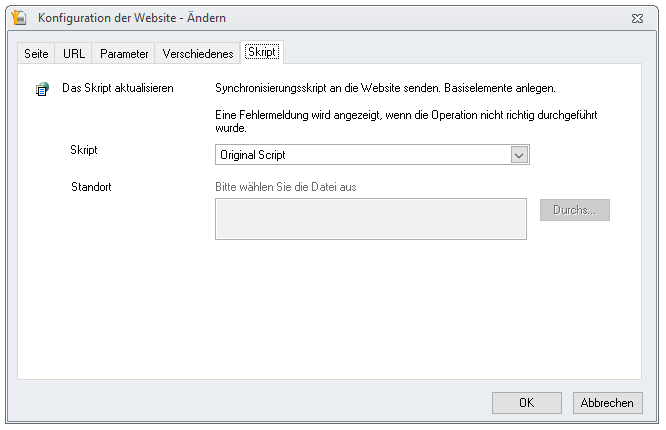The height and width of the screenshot is (430, 666).
Task: Confirm the dialog with OK
Action: 527,402
